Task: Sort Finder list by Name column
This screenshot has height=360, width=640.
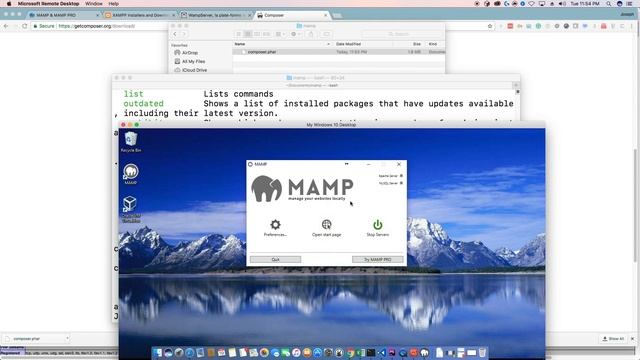Action: (282, 44)
